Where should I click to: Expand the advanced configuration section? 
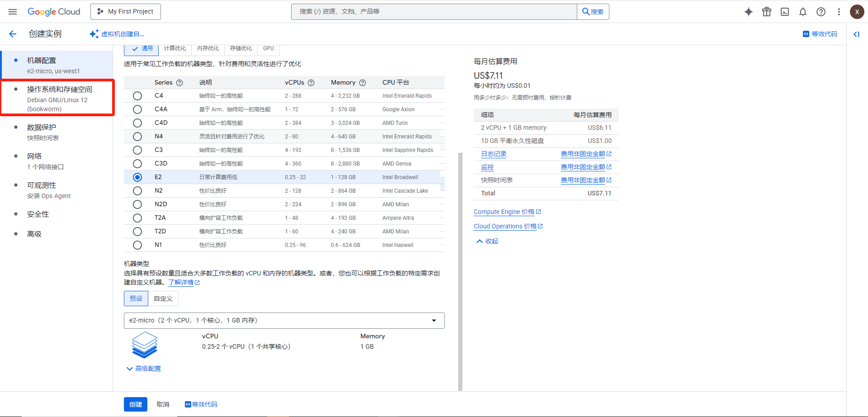[144, 369]
